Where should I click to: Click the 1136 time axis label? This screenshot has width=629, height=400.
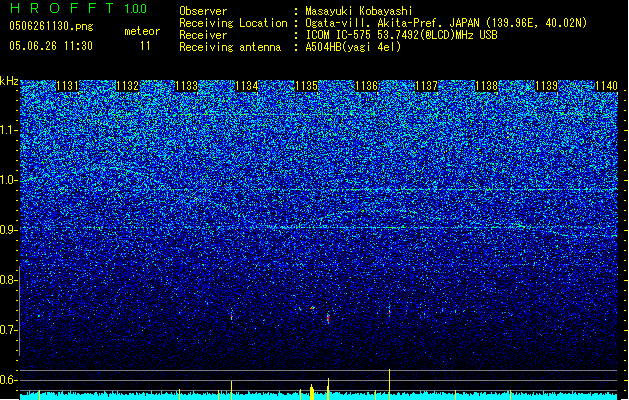click(367, 86)
